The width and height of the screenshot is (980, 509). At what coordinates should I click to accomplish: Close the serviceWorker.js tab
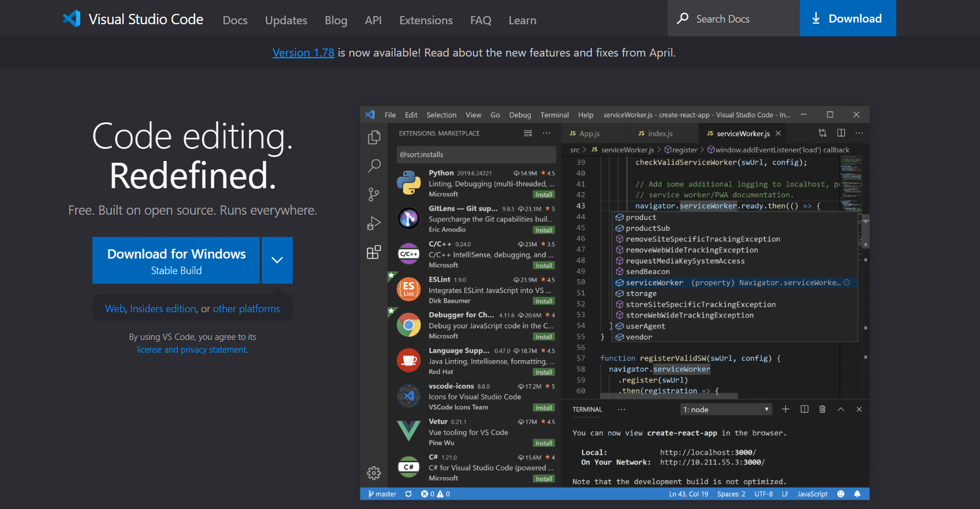pos(778,133)
